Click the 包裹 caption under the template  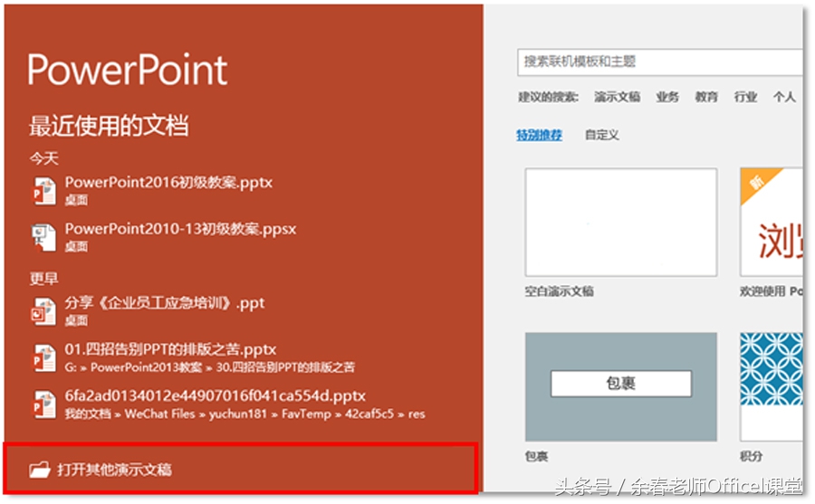click(536, 456)
